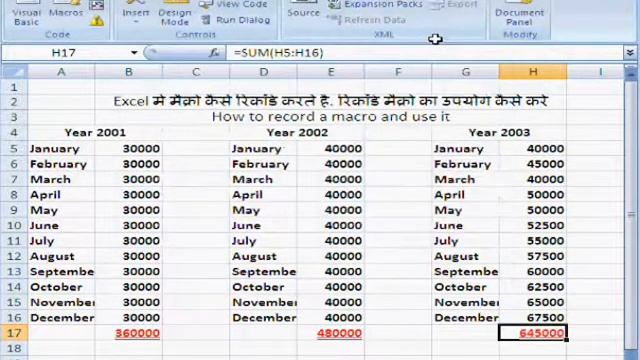Click the Hindi title text in row 2
Screen dimensions: 640x360
point(331,101)
